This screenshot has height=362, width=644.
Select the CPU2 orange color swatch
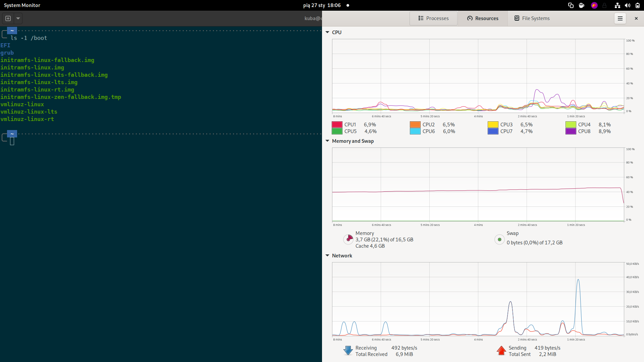coord(416,124)
